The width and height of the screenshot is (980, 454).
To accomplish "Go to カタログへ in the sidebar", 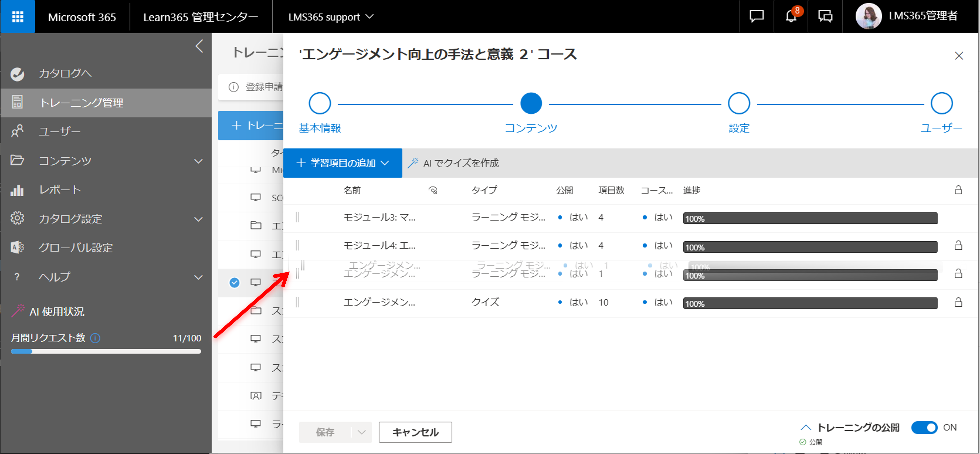I will [65, 73].
